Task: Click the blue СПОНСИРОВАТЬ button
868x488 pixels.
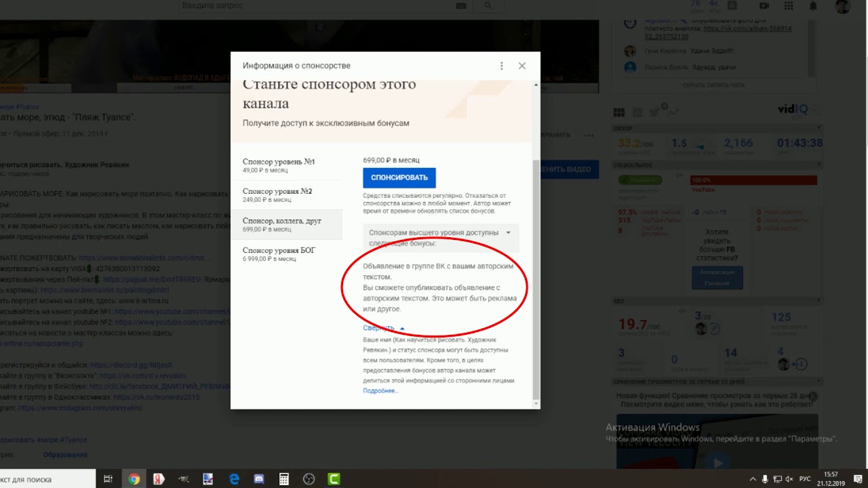Action: pyautogui.click(x=399, y=178)
